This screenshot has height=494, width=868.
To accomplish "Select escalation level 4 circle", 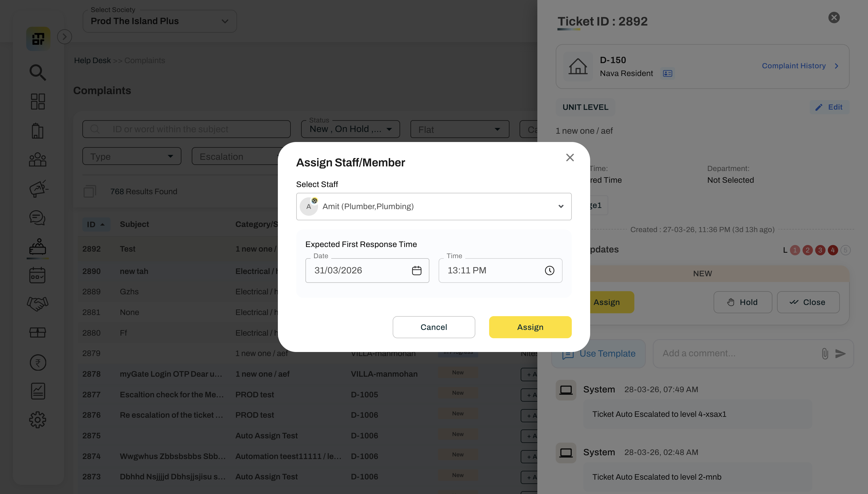I will 833,250.
